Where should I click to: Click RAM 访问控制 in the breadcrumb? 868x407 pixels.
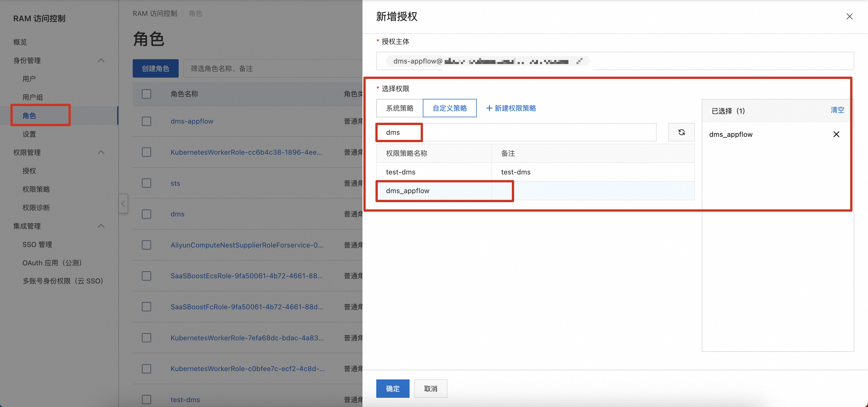pos(155,14)
